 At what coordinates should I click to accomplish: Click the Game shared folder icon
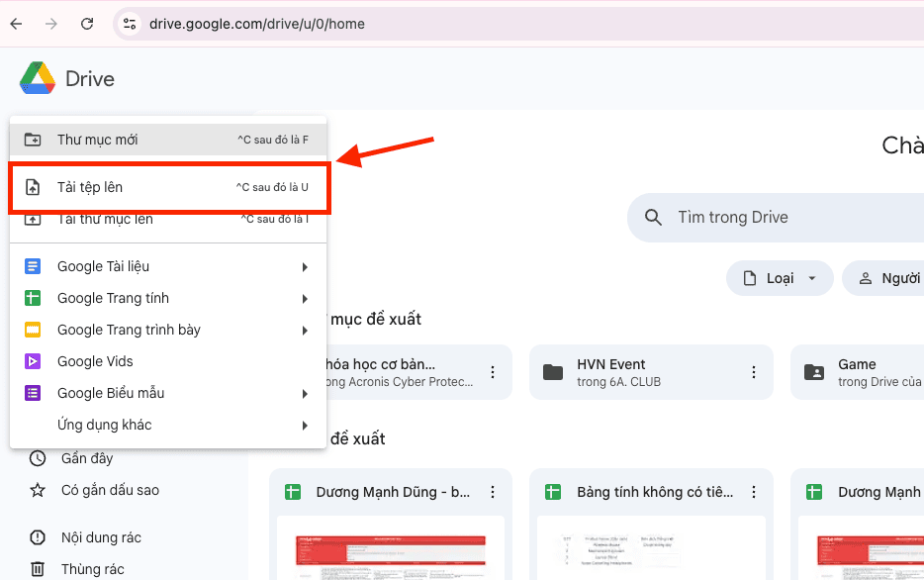pyautogui.click(x=814, y=372)
